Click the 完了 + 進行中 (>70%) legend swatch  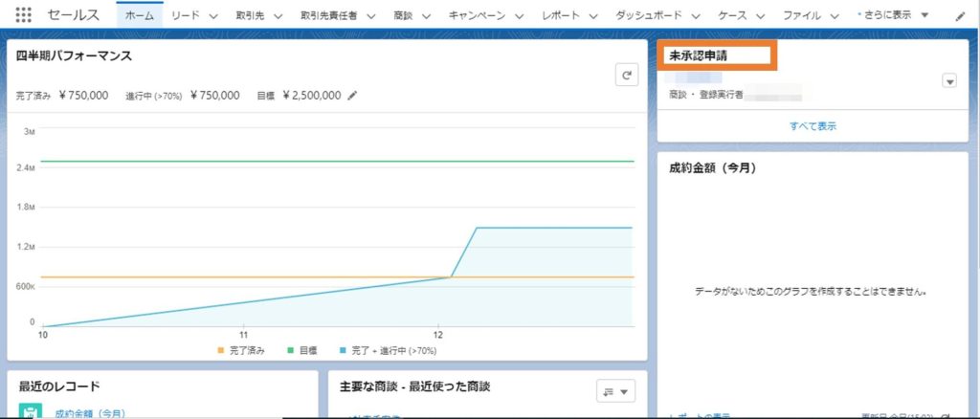click(x=343, y=351)
